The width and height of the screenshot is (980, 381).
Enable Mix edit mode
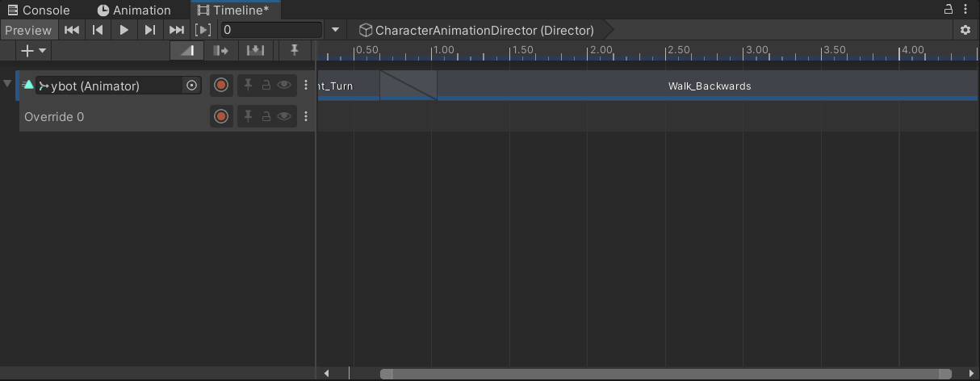coord(186,50)
